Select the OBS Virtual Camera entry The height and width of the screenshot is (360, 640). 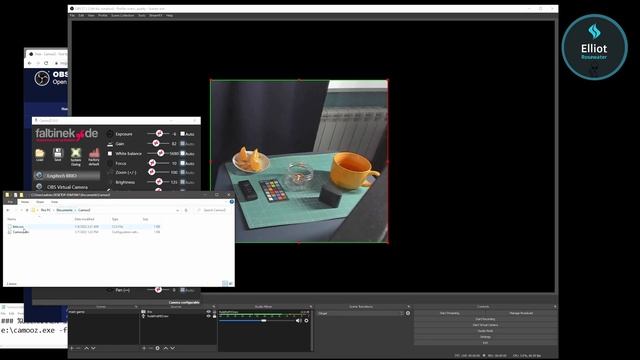point(67,187)
